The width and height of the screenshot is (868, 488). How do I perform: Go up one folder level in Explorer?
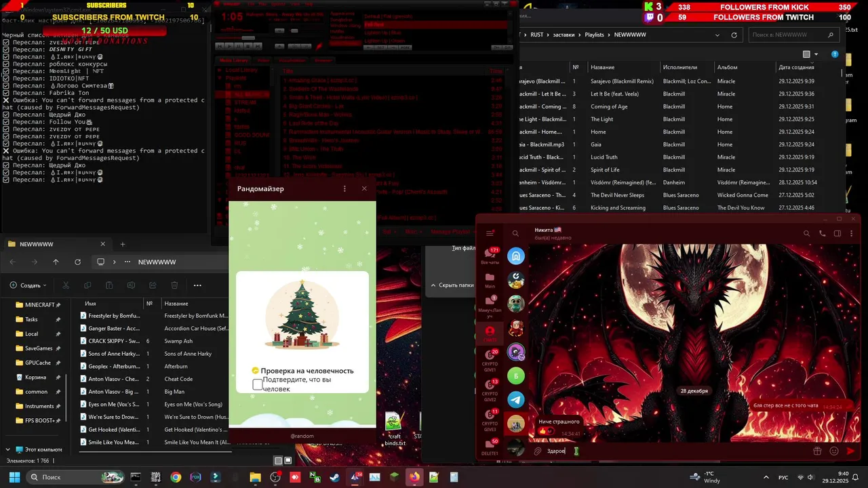coord(56,262)
